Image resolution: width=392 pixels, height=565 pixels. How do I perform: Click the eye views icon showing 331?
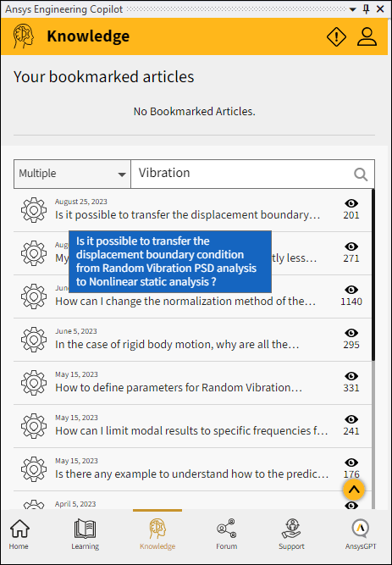[x=351, y=376]
